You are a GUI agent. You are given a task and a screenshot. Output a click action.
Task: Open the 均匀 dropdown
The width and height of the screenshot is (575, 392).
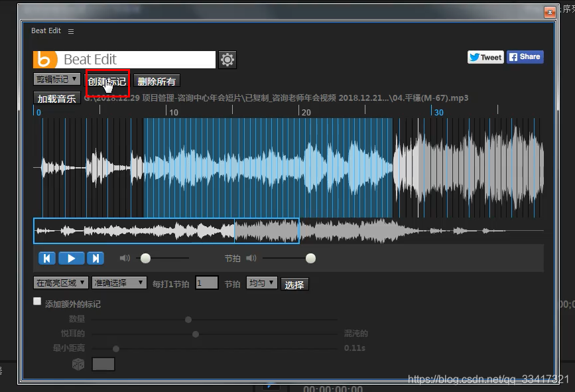(x=262, y=283)
